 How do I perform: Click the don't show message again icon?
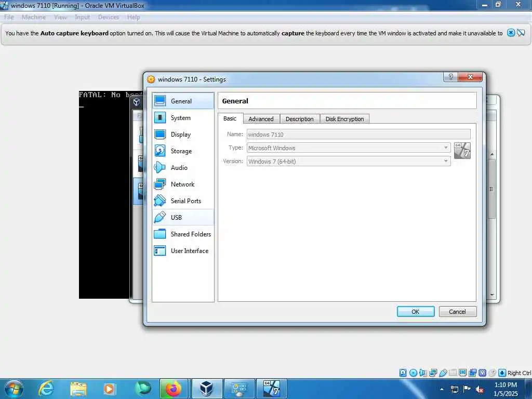(521, 33)
